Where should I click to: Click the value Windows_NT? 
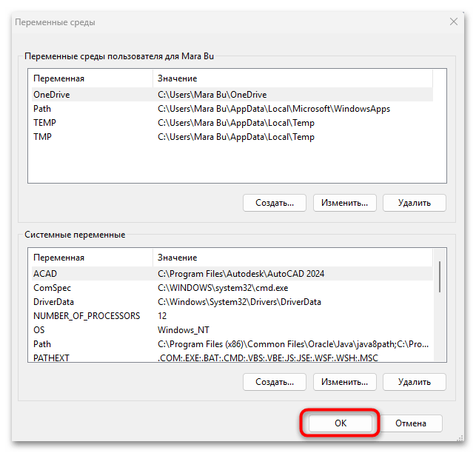click(x=184, y=329)
